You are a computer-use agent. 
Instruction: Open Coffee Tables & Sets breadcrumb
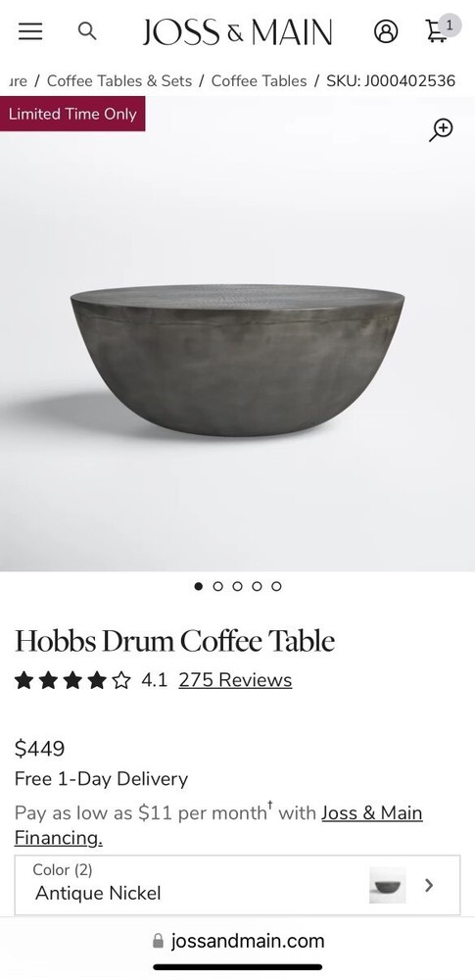click(119, 80)
